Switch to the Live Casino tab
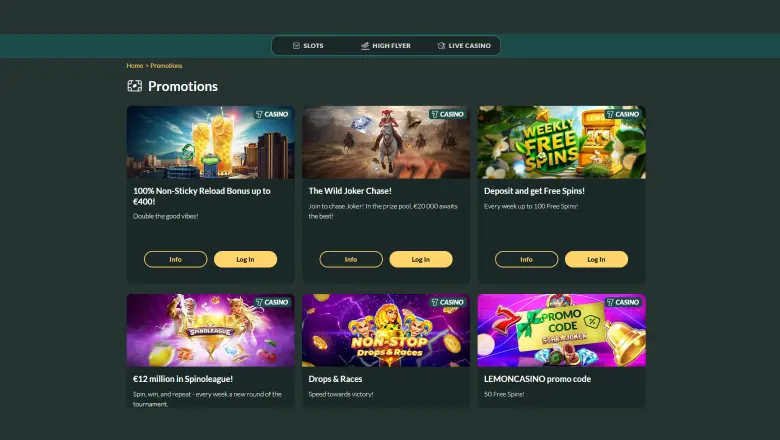Viewport: 780px width, 440px height. 464,46
